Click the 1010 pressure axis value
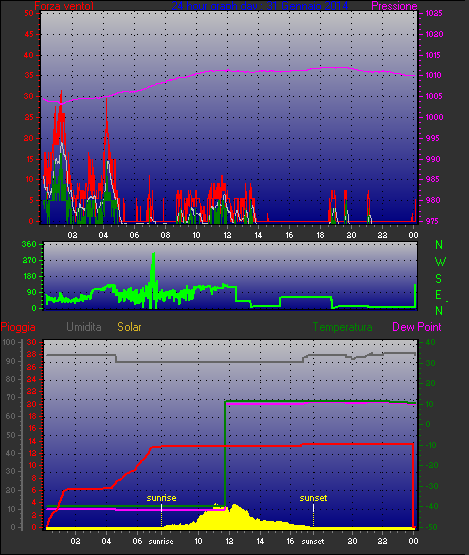 coord(433,75)
